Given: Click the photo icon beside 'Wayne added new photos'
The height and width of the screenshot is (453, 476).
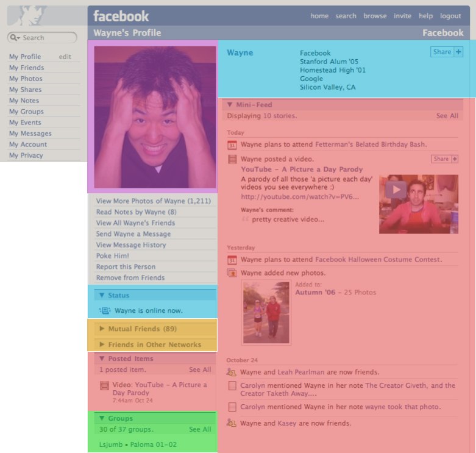Looking at the screenshot, I should pyautogui.click(x=232, y=273).
